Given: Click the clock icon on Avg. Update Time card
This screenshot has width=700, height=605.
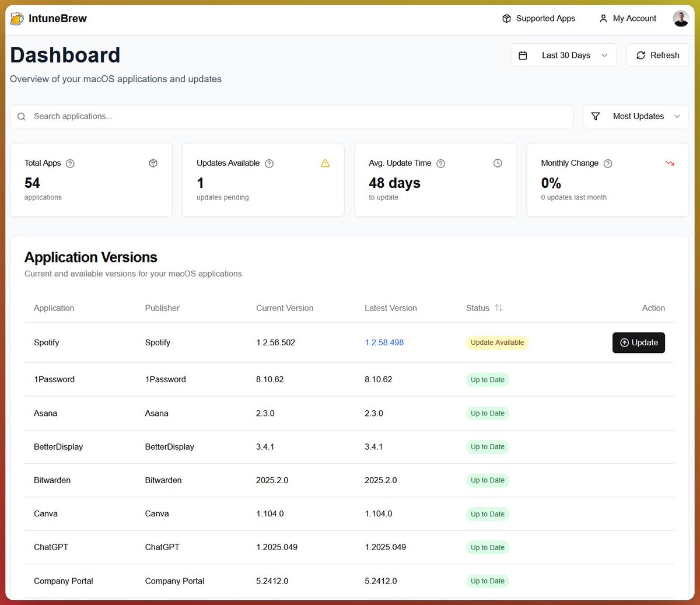Looking at the screenshot, I should tap(498, 163).
